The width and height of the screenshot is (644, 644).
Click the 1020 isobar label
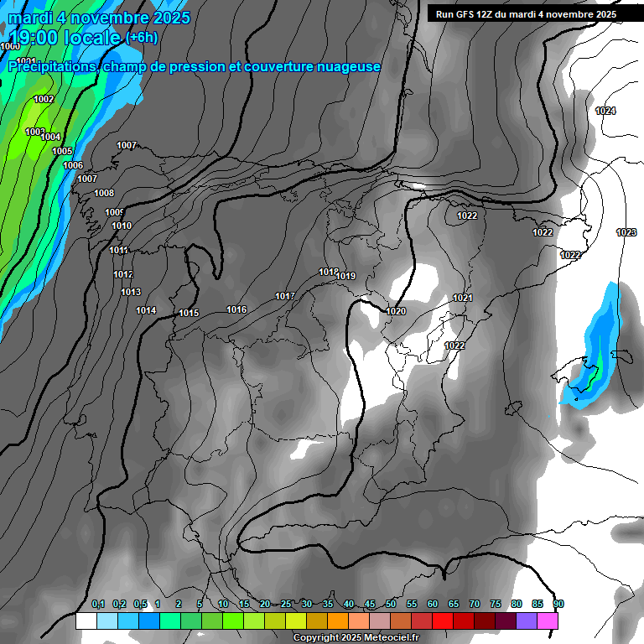pos(396,312)
